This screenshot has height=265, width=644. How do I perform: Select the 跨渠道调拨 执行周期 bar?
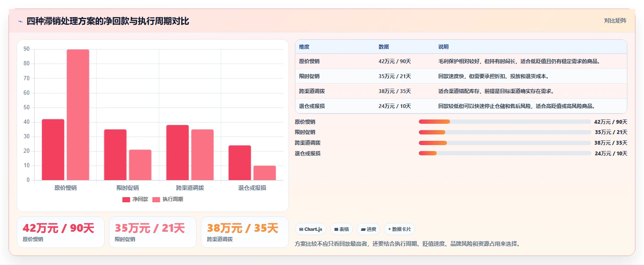(x=202, y=155)
